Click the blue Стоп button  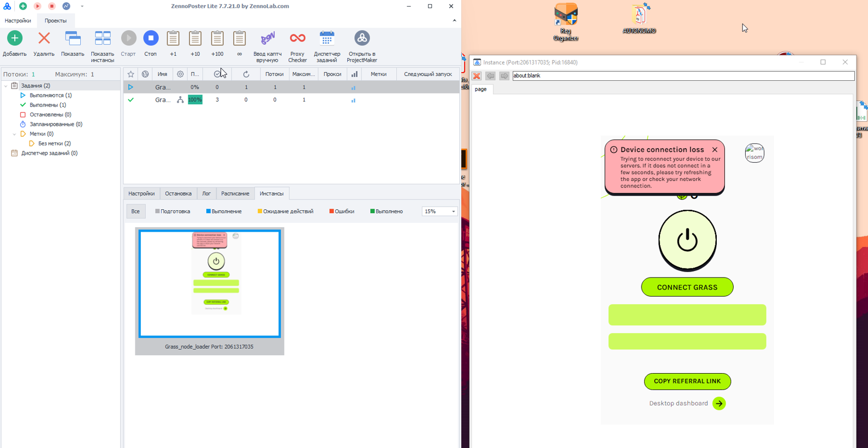(x=151, y=38)
